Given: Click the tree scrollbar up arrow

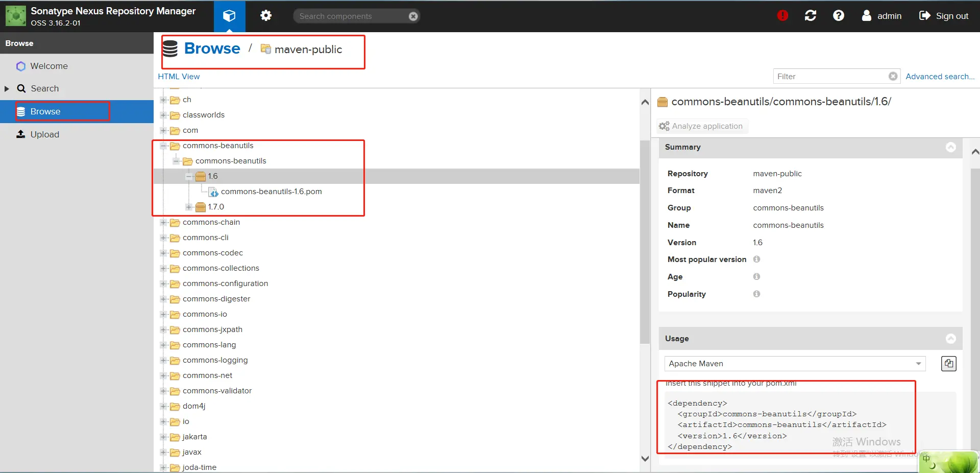Looking at the screenshot, I should [645, 102].
